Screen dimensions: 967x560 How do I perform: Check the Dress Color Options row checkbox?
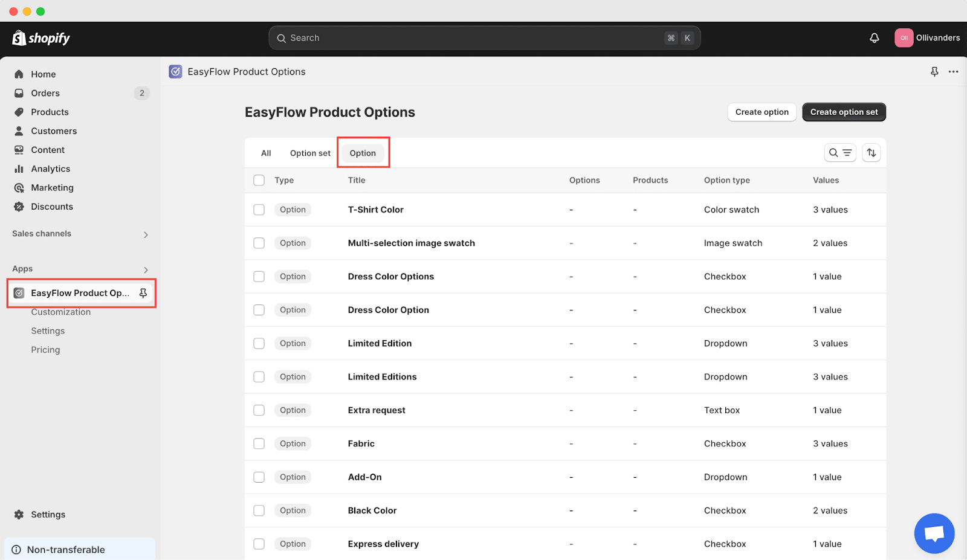click(259, 277)
